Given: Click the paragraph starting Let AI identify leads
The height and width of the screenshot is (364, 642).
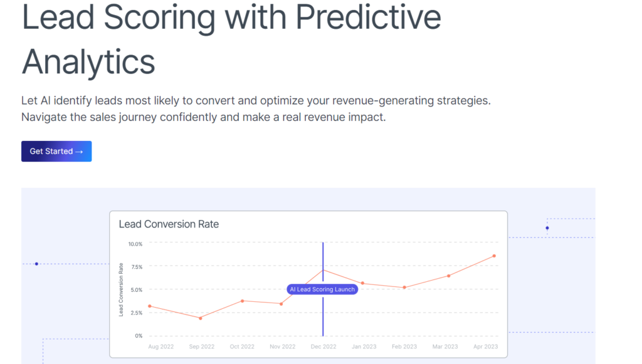Looking at the screenshot, I should pyautogui.click(x=256, y=109).
